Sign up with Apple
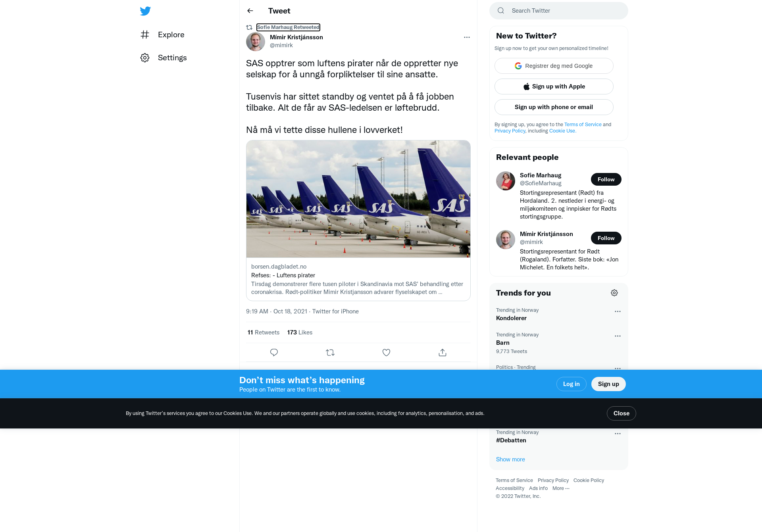Screen dimensions: 762x532 (554, 86)
